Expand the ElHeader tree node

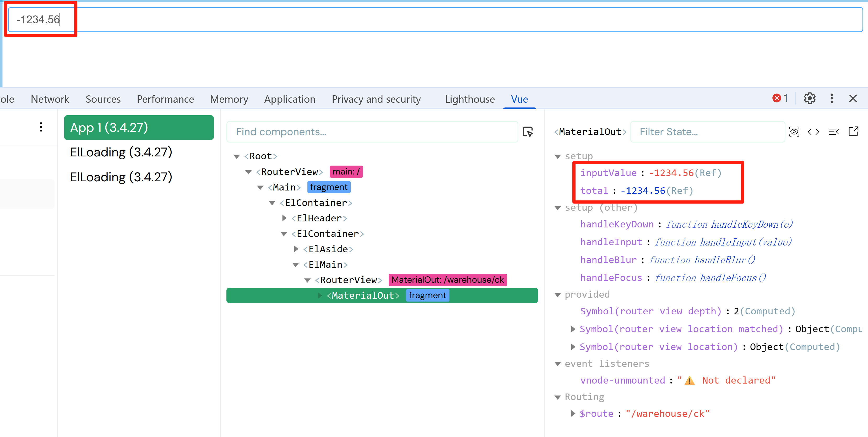point(284,218)
